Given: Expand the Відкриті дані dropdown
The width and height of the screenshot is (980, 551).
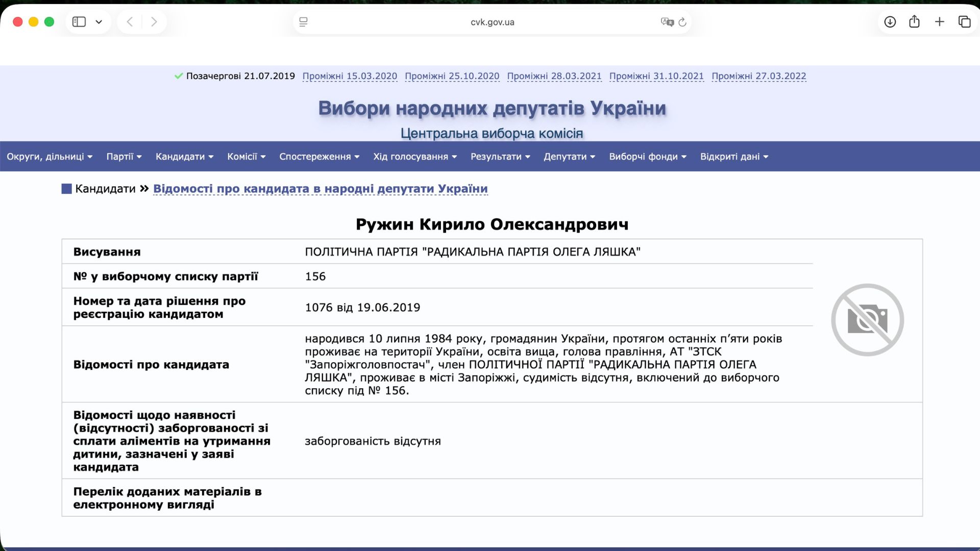Looking at the screenshot, I should (x=733, y=157).
